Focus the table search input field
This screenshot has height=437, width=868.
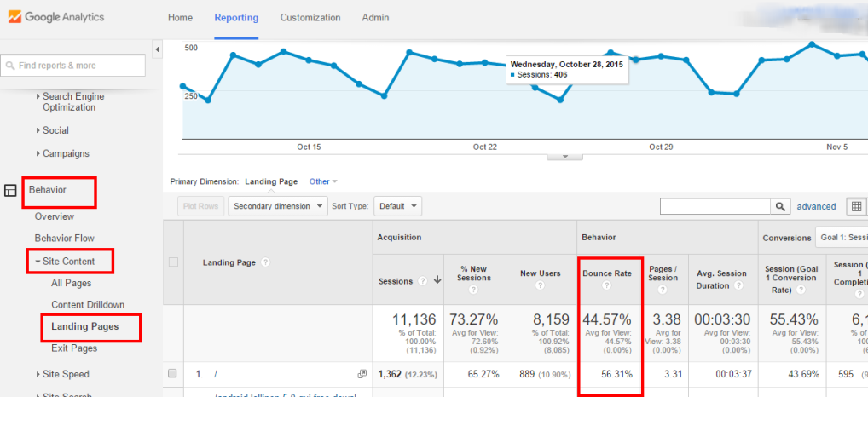(x=715, y=206)
